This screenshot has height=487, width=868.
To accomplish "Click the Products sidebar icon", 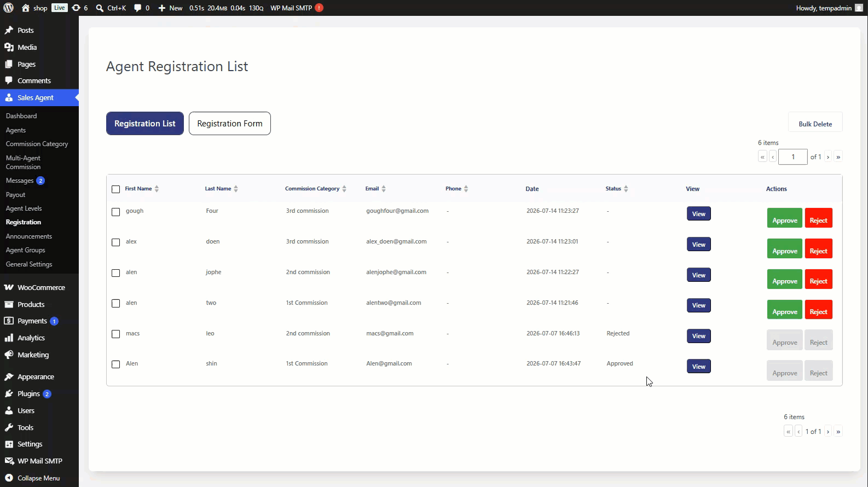I will click(9, 304).
